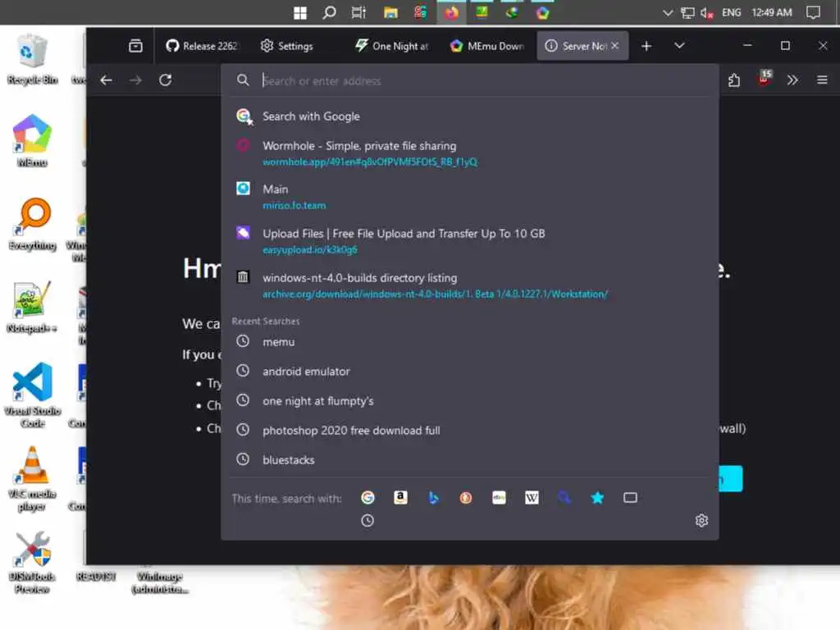Open the extensions puzzle icon

point(734,80)
